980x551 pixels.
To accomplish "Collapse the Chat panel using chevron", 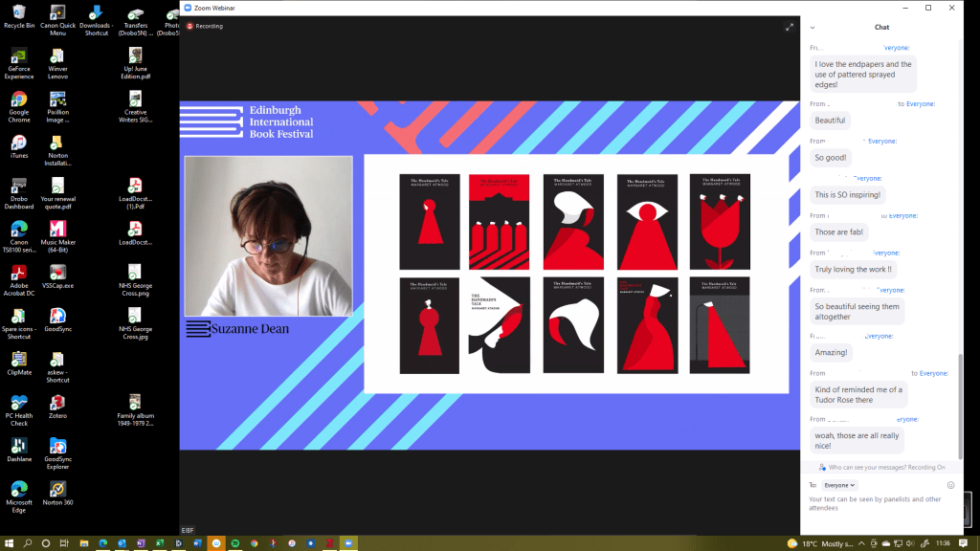I will tap(813, 28).
